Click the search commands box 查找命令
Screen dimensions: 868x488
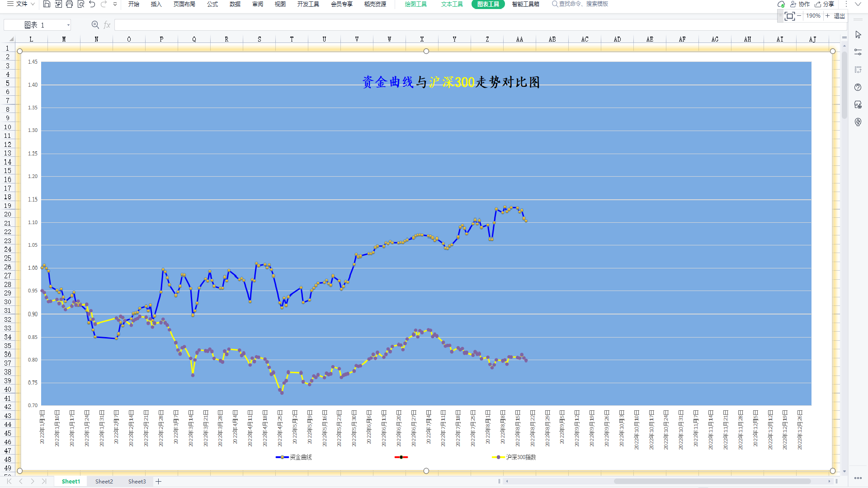tap(580, 4)
